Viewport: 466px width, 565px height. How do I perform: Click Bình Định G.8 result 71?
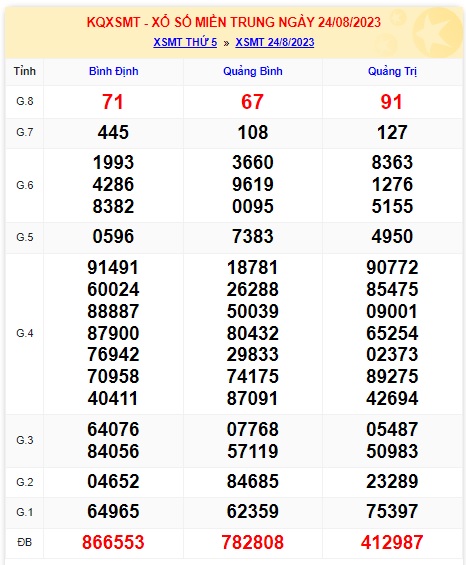[x=113, y=102]
